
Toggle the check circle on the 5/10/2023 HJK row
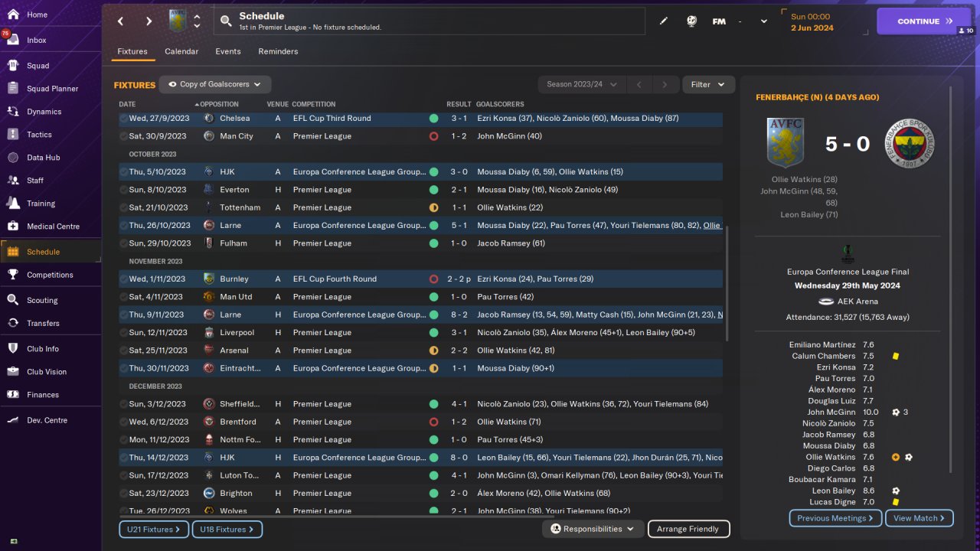coord(124,172)
